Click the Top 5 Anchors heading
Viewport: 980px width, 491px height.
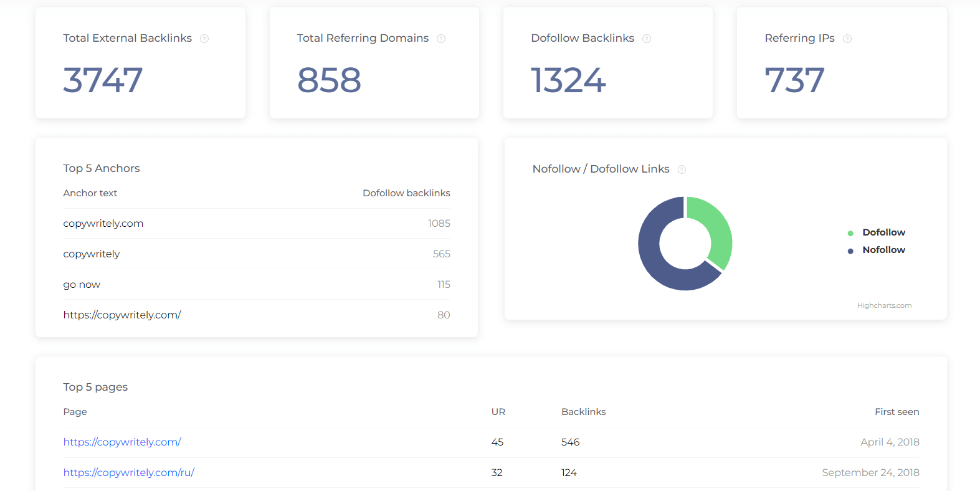(102, 168)
